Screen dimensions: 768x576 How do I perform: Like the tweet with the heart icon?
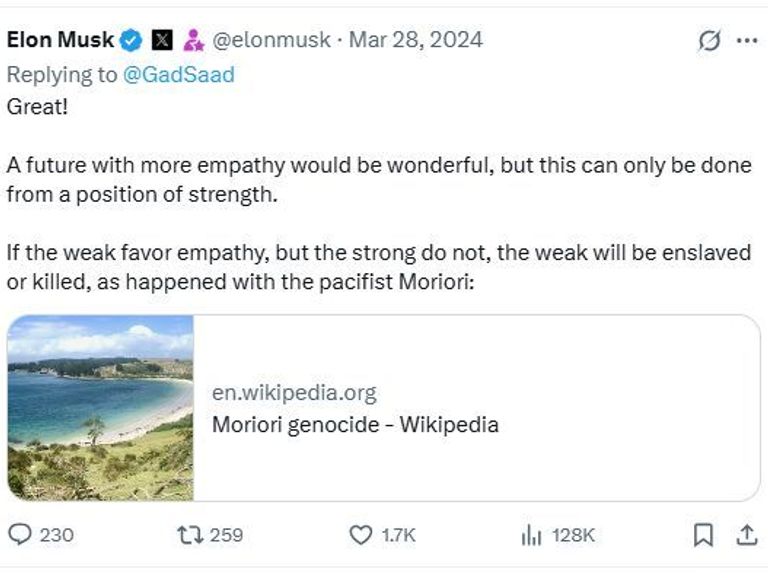(360, 535)
